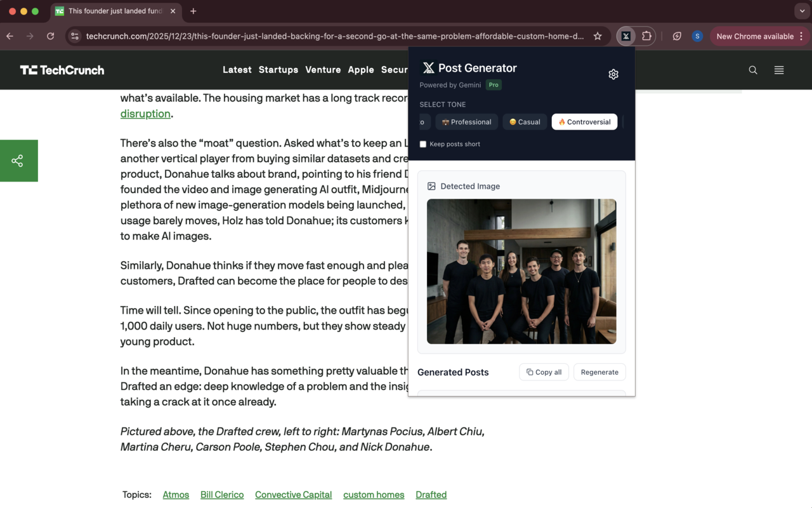
Task: Open the browser Extensions puzzle icon
Action: point(647,36)
